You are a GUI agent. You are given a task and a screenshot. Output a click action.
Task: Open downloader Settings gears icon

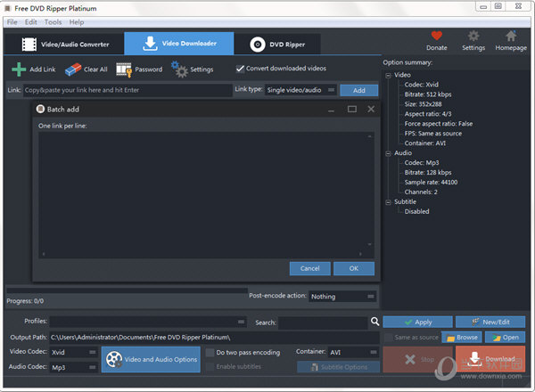[x=179, y=69]
